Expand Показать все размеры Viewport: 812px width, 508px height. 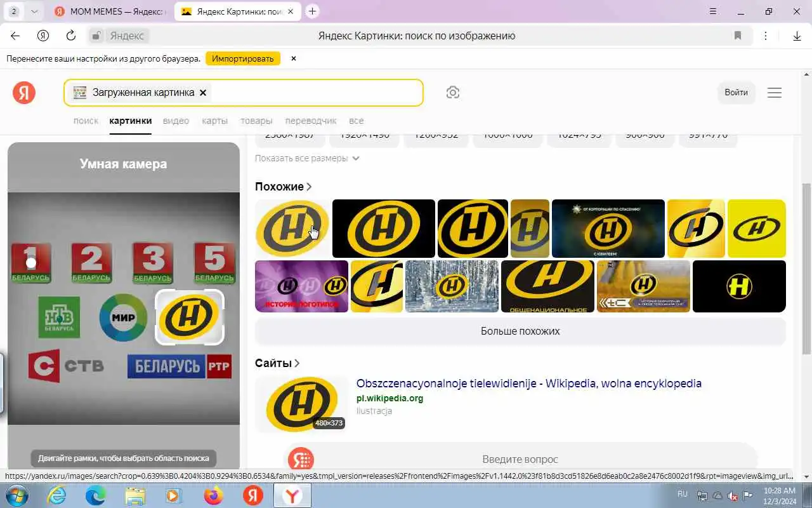[x=307, y=158]
